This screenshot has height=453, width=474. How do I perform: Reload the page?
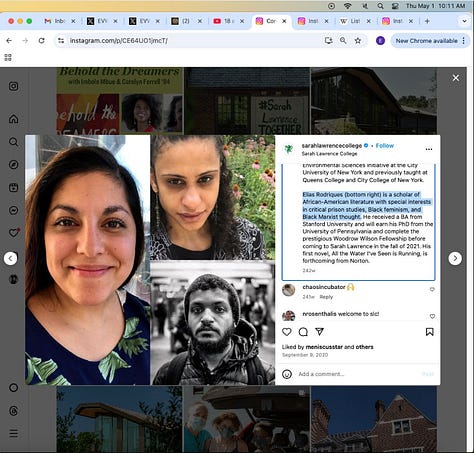click(41, 40)
